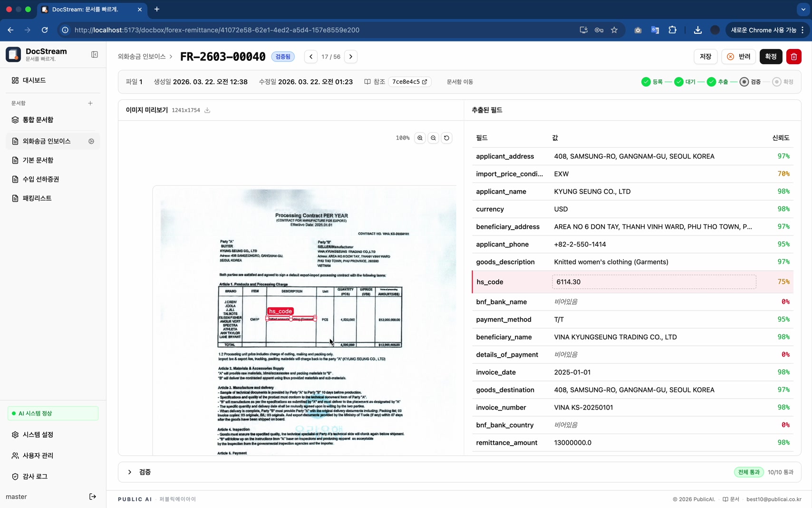
Task: Select the 확정 step in the progress tracker
Action: 783,82
